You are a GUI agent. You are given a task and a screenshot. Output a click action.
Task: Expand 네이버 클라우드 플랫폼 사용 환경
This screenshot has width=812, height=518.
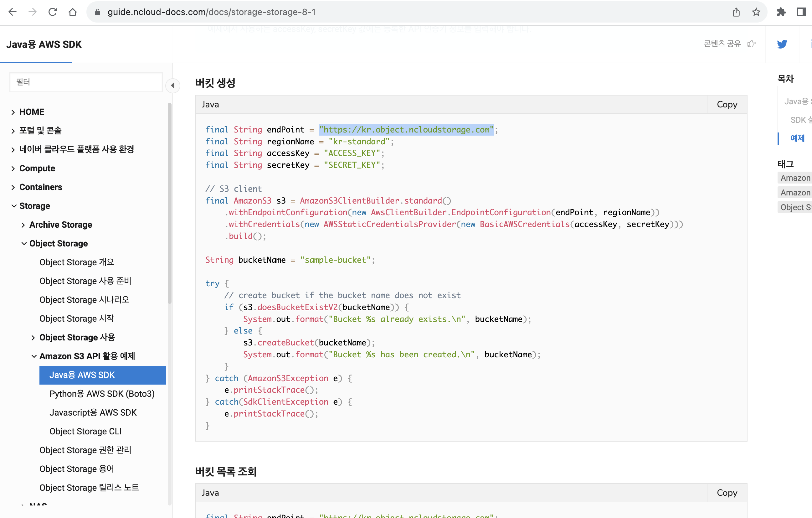13,149
